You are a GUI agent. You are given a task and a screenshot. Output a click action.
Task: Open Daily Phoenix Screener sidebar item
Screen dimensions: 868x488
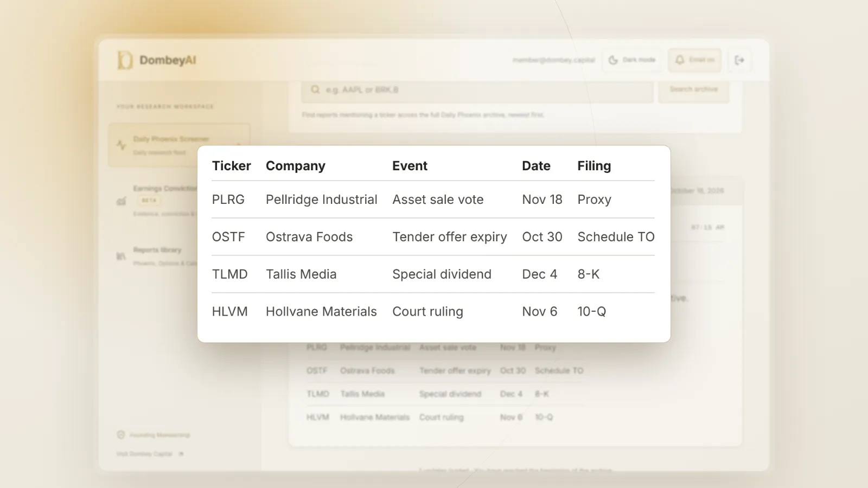tap(179, 145)
